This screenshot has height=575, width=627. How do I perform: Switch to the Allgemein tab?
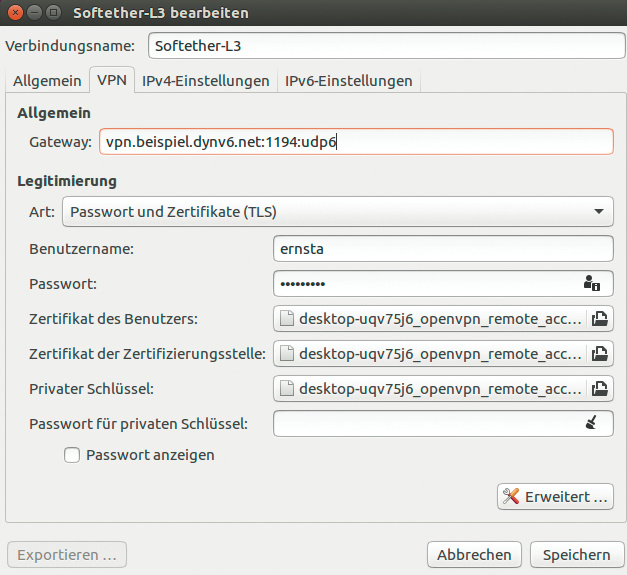[47, 81]
